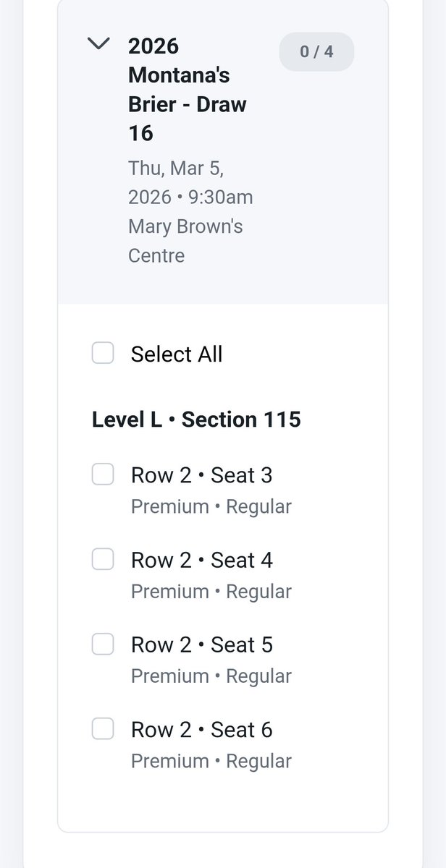Click the Row 2 • Seat 3 label
Screen dimensions: 446x868
[201, 475]
